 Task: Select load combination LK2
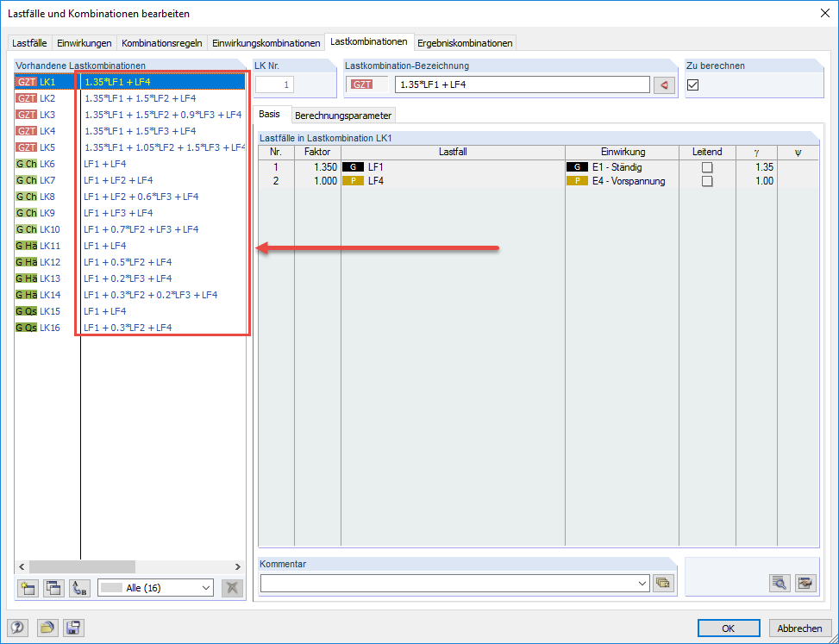(x=130, y=98)
